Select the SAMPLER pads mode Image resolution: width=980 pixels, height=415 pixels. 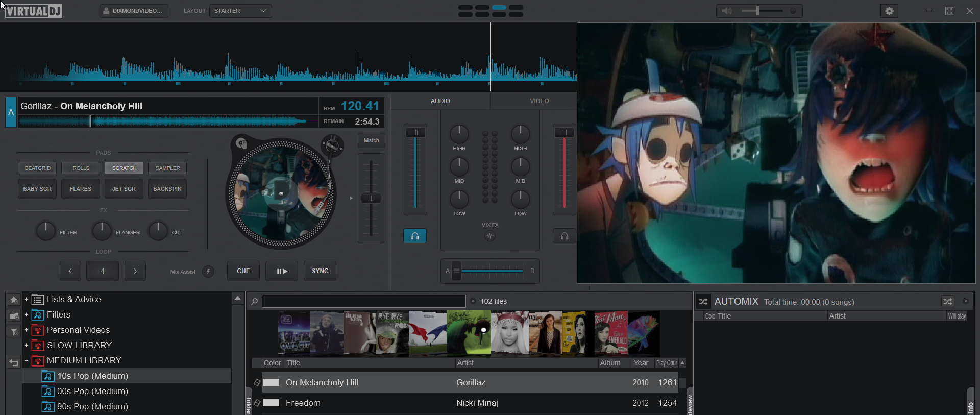click(x=167, y=168)
